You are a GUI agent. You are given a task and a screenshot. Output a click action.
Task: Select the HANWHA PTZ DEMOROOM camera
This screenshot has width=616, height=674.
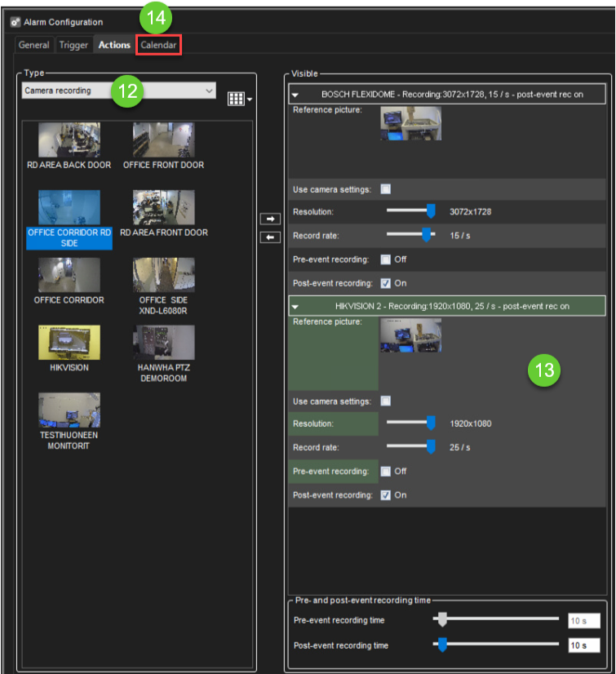click(x=163, y=343)
